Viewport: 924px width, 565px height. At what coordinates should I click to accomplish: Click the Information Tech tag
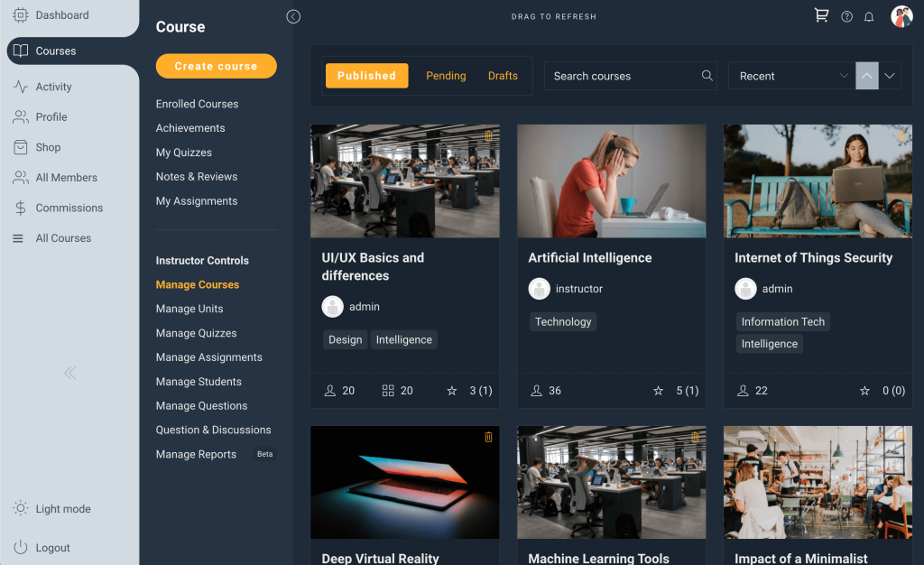tap(782, 321)
